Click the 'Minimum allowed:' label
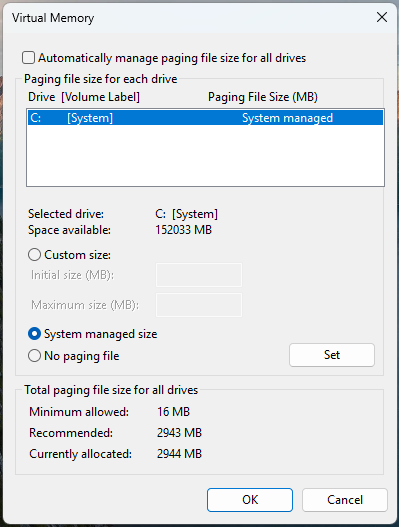This screenshot has width=399, height=527. 79,412
